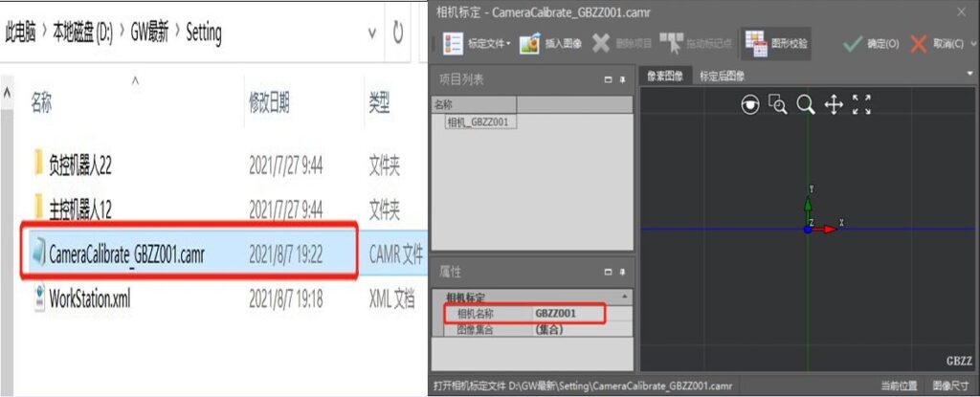Switch to the 标定后图像 tab
The width and height of the screenshot is (980, 397).
click(722, 77)
